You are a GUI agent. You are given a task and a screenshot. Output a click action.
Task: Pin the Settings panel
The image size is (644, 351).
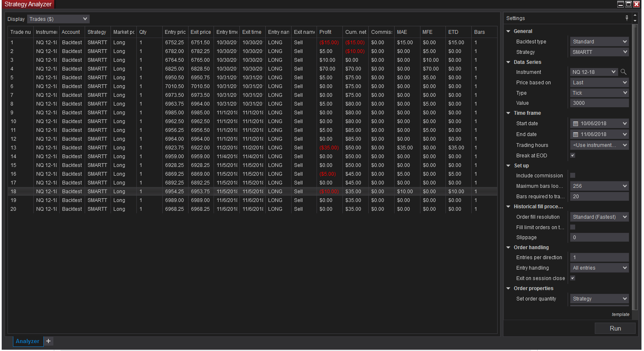pos(627,18)
